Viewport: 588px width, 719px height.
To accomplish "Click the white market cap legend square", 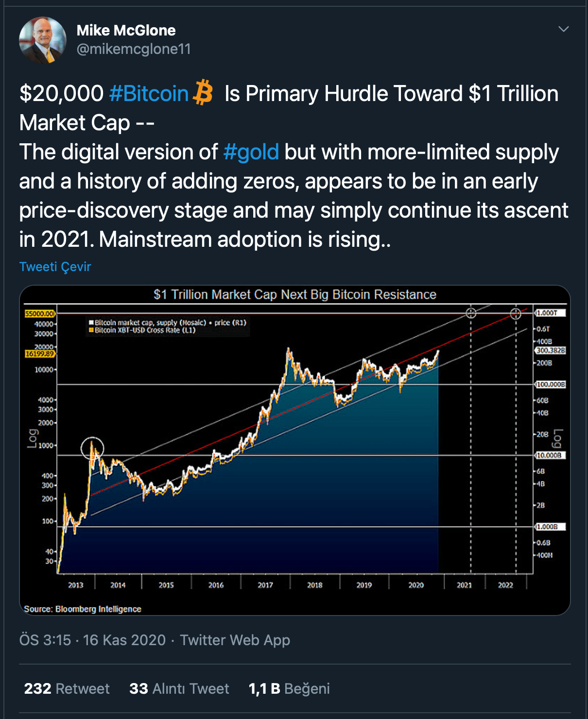I will click(x=91, y=323).
